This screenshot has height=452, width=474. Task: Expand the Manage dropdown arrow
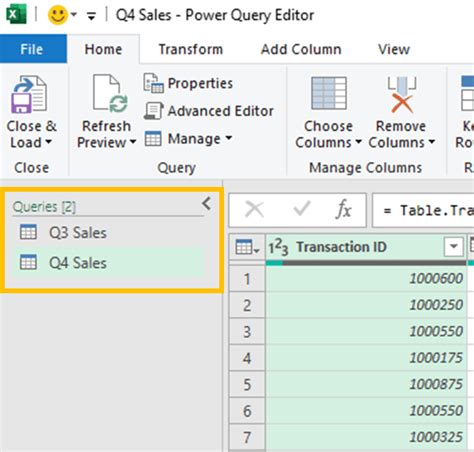[229, 138]
